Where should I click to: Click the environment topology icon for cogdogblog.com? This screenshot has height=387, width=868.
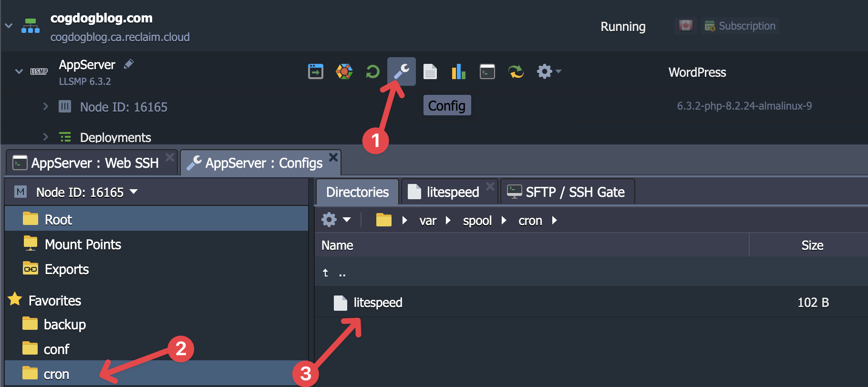pos(31,26)
